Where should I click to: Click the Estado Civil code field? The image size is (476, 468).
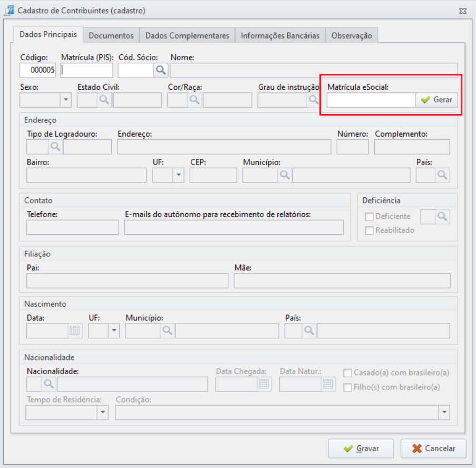(x=87, y=100)
